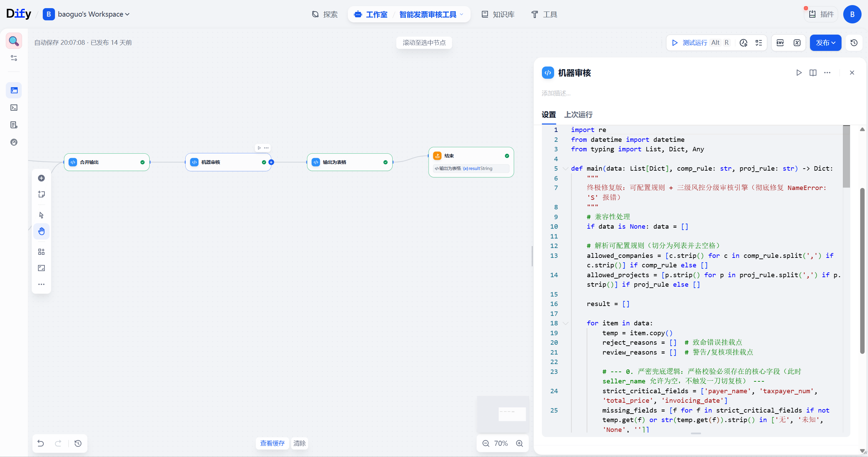Add a new node with the plus icon
Viewport: 868px width, 457px height.
pyautogui.click(x=41, y=178)
